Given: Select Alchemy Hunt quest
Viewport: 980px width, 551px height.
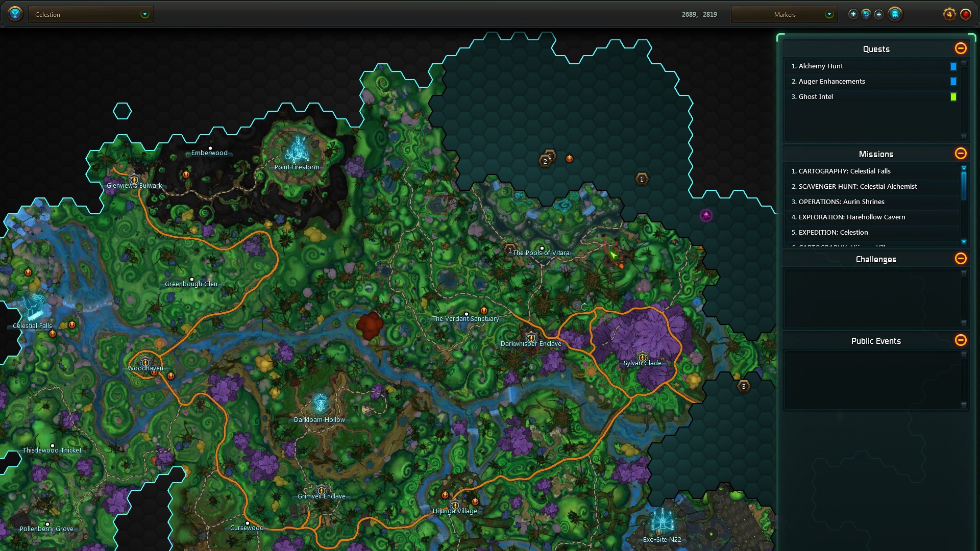Looking at the screenshot, I should (x=872, y=66).
